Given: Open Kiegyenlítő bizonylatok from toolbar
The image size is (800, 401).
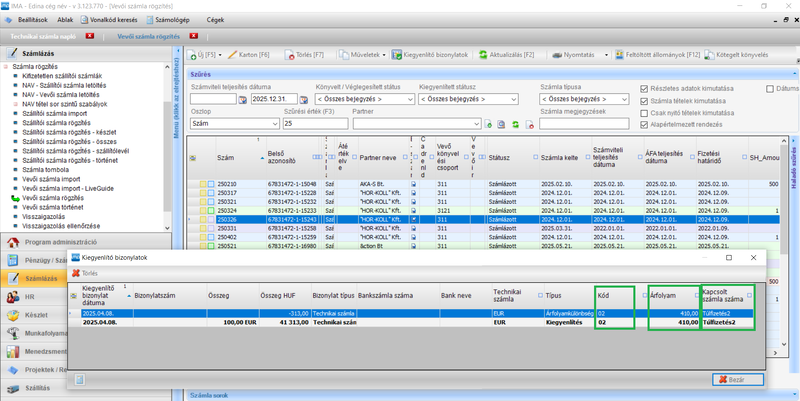Looking at the screenshot, I should coord(428,55).
